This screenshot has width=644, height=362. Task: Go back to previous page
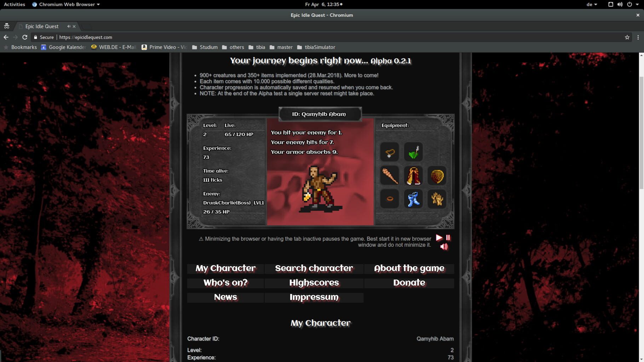6,37
